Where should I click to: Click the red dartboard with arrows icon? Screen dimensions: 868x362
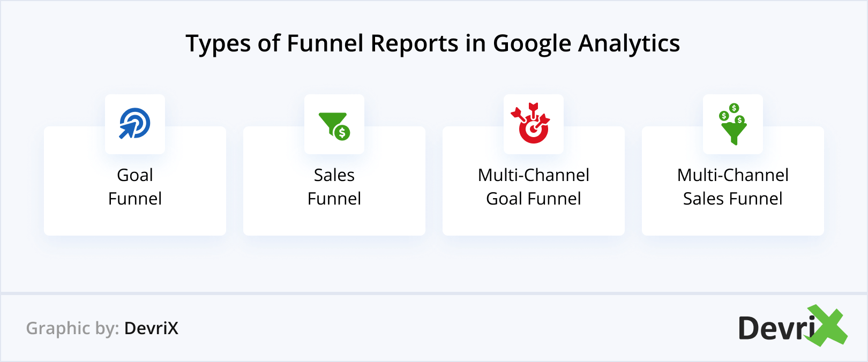[x=531, y=123]
